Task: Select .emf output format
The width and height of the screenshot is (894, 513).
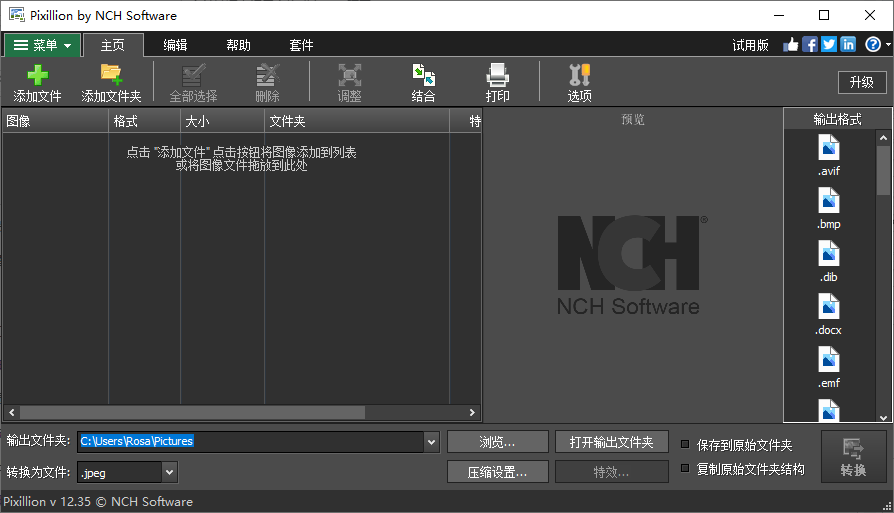Action: click(829, 368)
